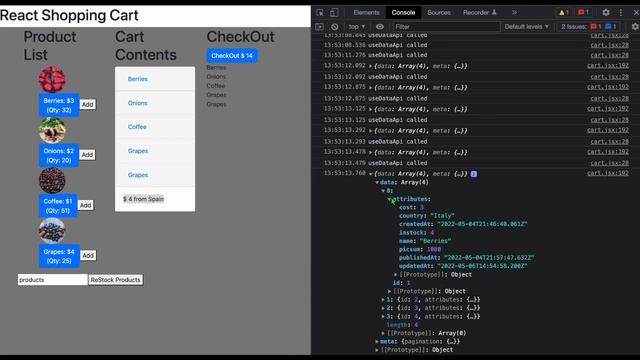
Task: Add Onions to the cart
Action: 87,155
